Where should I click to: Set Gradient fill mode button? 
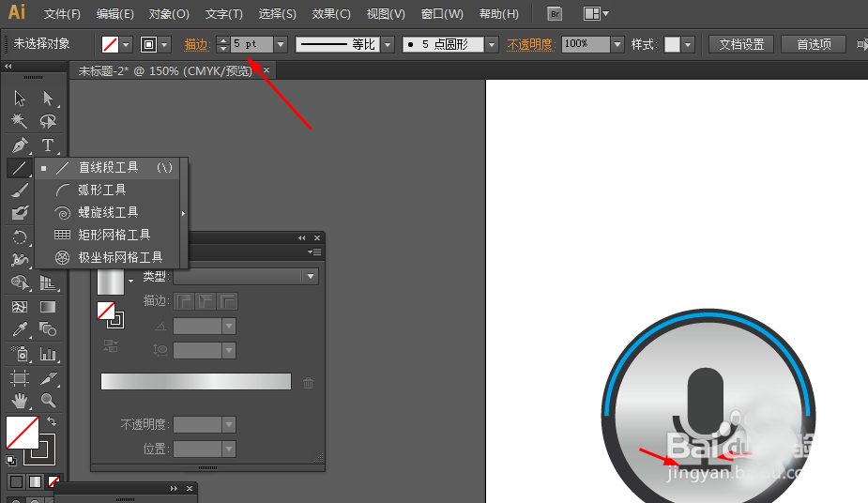click(x=35, y=482)
